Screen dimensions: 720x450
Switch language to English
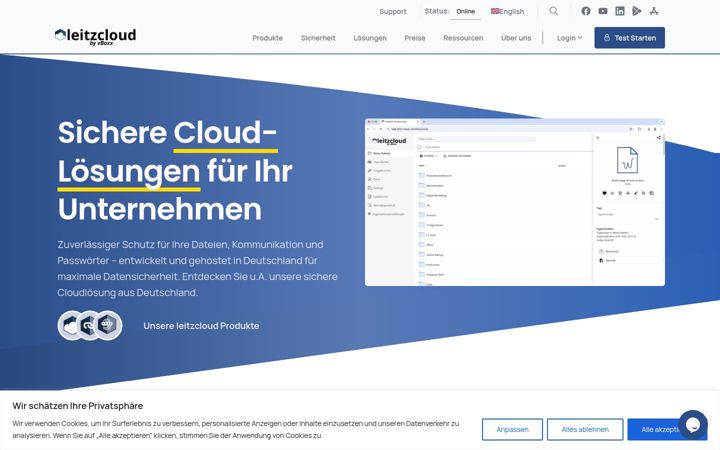507,11
